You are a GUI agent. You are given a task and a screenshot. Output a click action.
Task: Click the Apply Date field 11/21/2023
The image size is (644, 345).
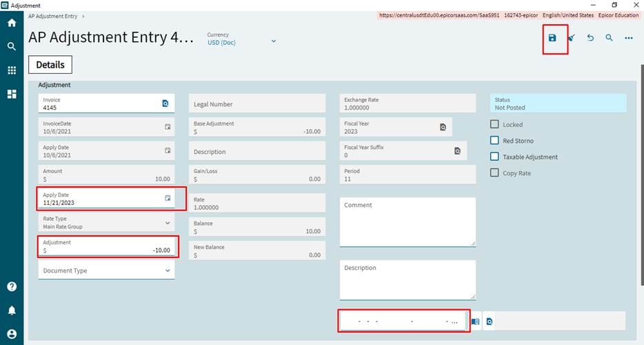(106, 199)
